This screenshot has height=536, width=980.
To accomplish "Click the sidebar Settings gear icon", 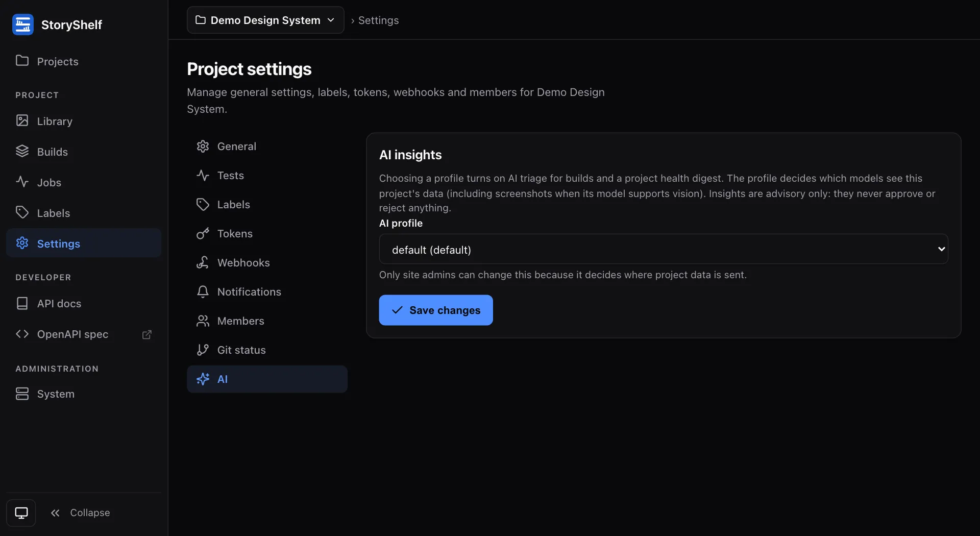I will tap(22, 243).
